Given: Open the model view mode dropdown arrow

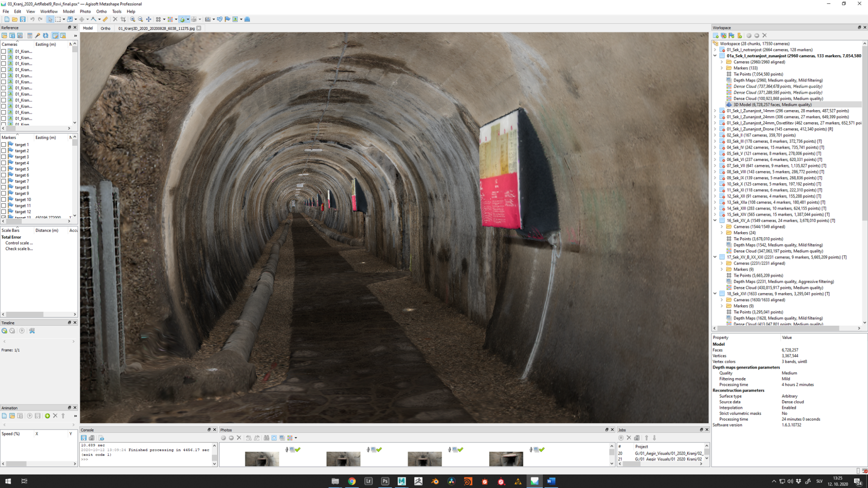Looking at the screenshot, I should [x=187, y=19].
